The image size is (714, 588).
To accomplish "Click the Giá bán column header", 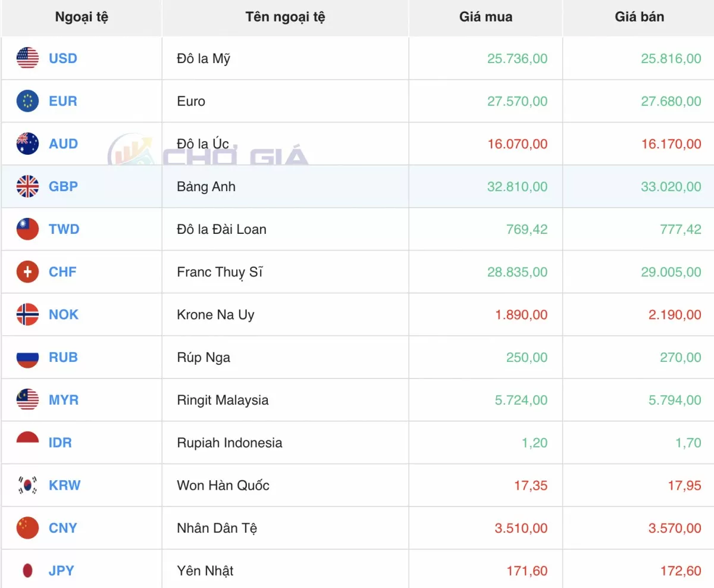I will pos(639,17).
